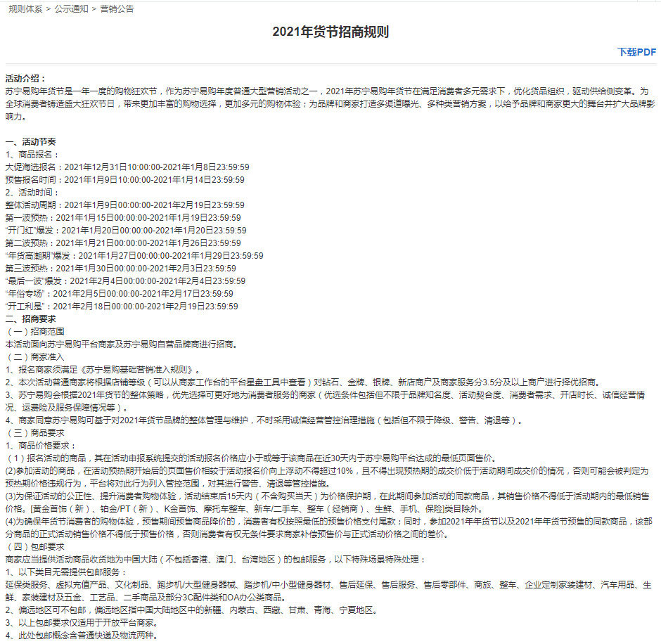Click the 2、本次活动普通商家 line
This screenshot has height=644, width=661.
(302, 382)
